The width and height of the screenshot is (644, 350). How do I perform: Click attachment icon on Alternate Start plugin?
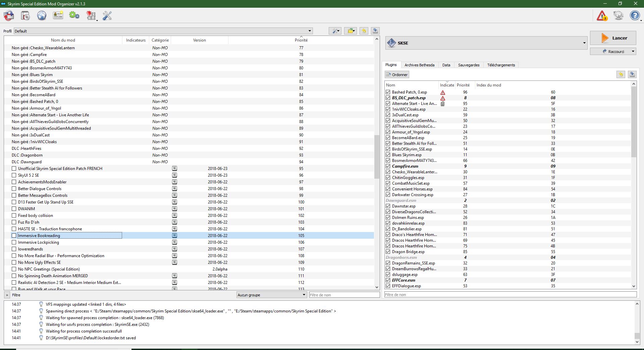tap(443, 104)
